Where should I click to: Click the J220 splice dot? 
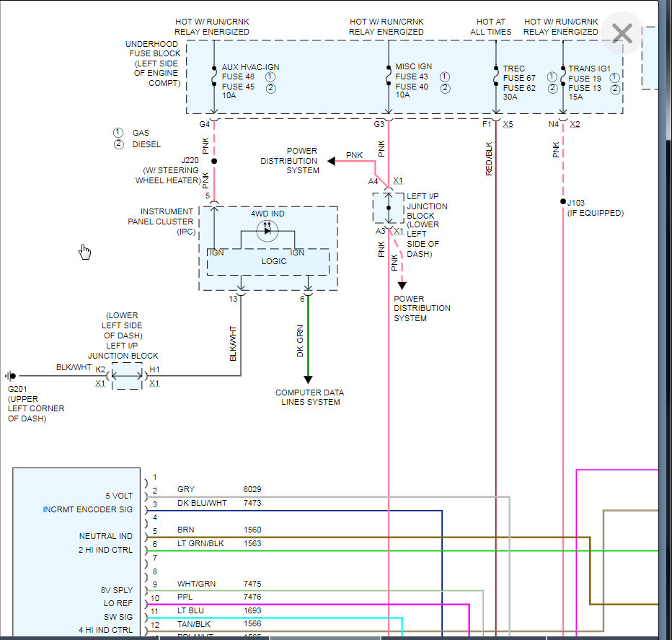click(214, 161)
